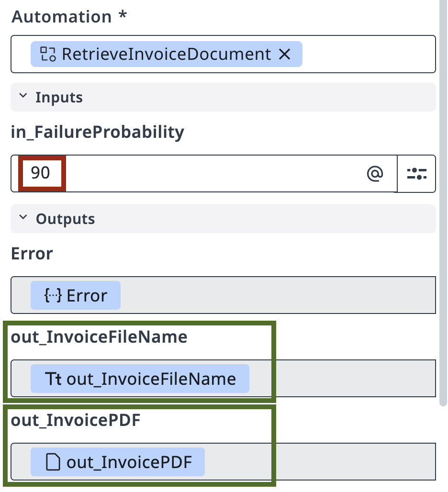The width and height of the screenshot is (448, 492).
Task: Select the out_InvoiceFileName variable chip
Action: (140, 379)
